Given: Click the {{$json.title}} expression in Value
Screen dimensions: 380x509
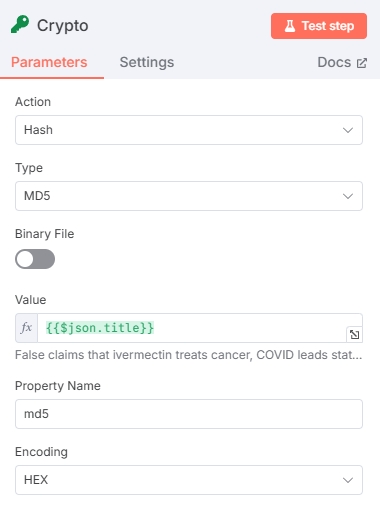Looking at the screenshot, I should [x=100, y=328].
